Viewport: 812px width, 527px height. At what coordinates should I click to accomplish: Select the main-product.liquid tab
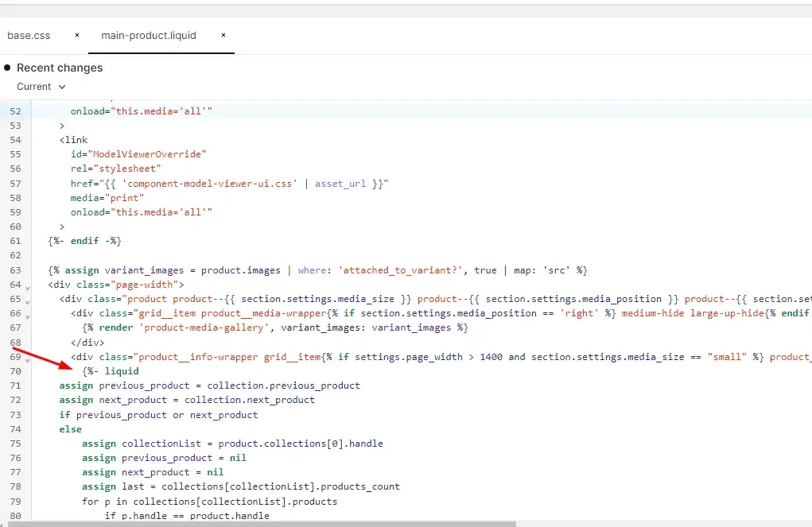[149, 36]
